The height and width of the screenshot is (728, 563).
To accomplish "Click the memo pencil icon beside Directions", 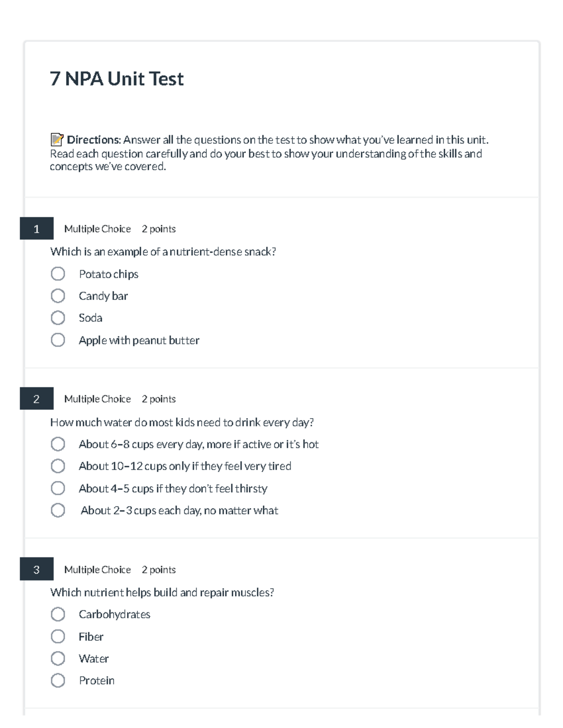I will pos(56,139).
